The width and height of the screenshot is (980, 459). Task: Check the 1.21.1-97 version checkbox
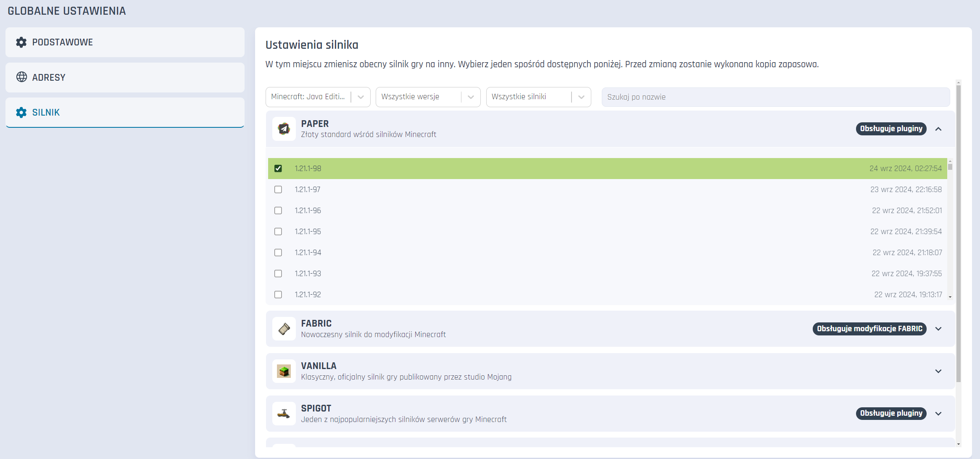[278, 190]
